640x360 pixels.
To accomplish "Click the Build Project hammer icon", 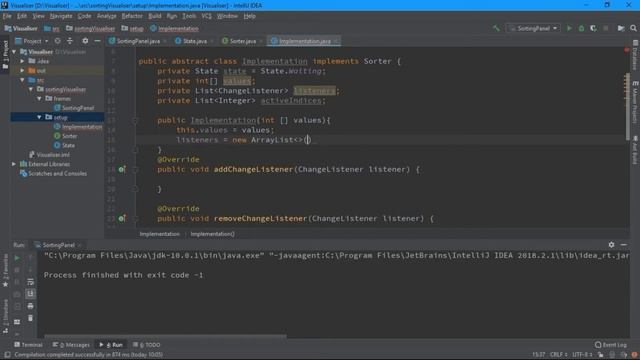I will pos(496,28).
